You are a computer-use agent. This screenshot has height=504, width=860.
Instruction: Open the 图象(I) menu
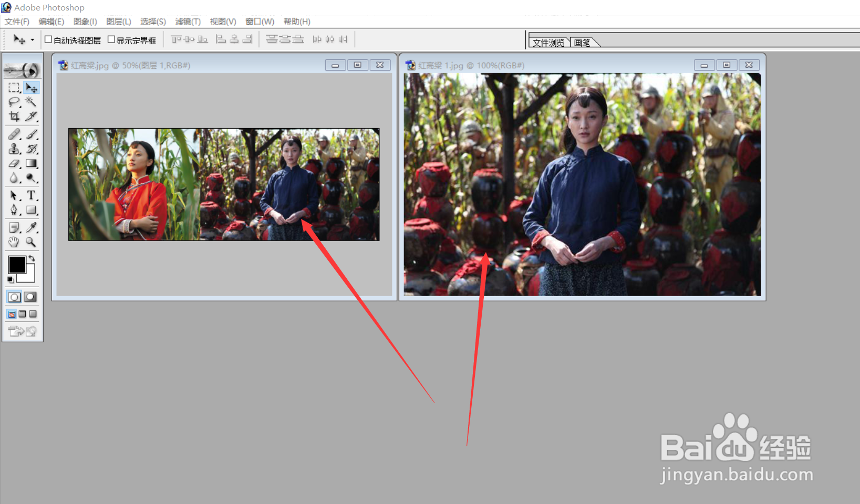85,22
